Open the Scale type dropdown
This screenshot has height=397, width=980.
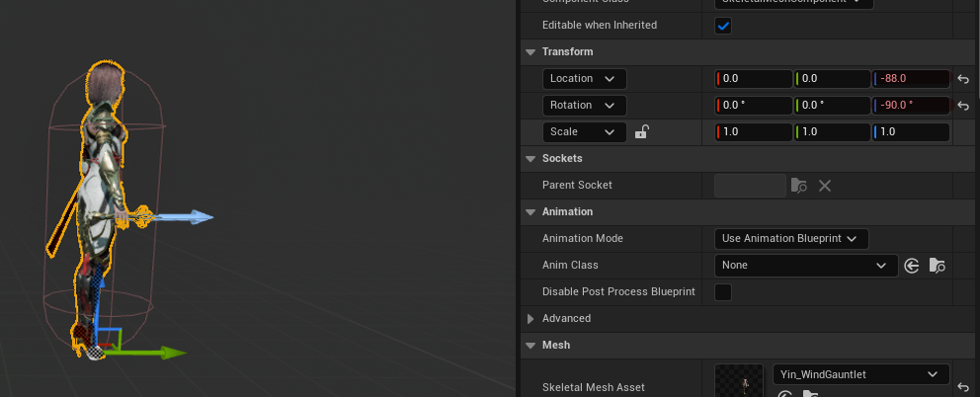pyautogui.click(x=585, y=132)
